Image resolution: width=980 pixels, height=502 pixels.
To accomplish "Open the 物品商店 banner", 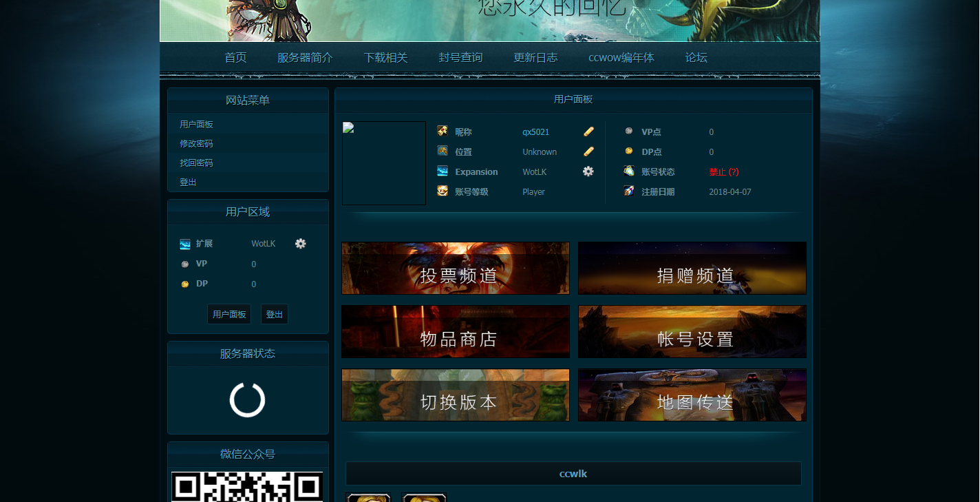I will pyautogui.click(x=455, y=331).
